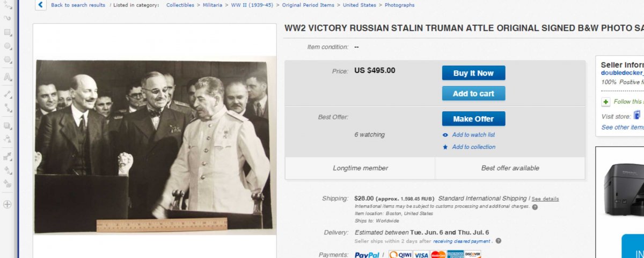This screenshot has height=258, width=644.
Task: Open the Militaria breadcrumb category
Action: 213,5
